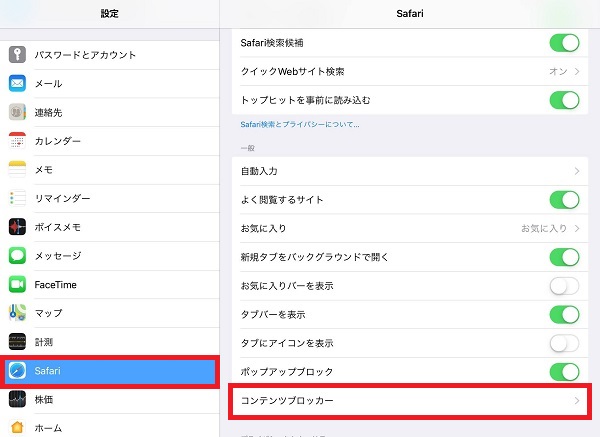600x437 pixels.
Task: Tap the Messages speech bubble icon
Action: click(x=17, y=256)
